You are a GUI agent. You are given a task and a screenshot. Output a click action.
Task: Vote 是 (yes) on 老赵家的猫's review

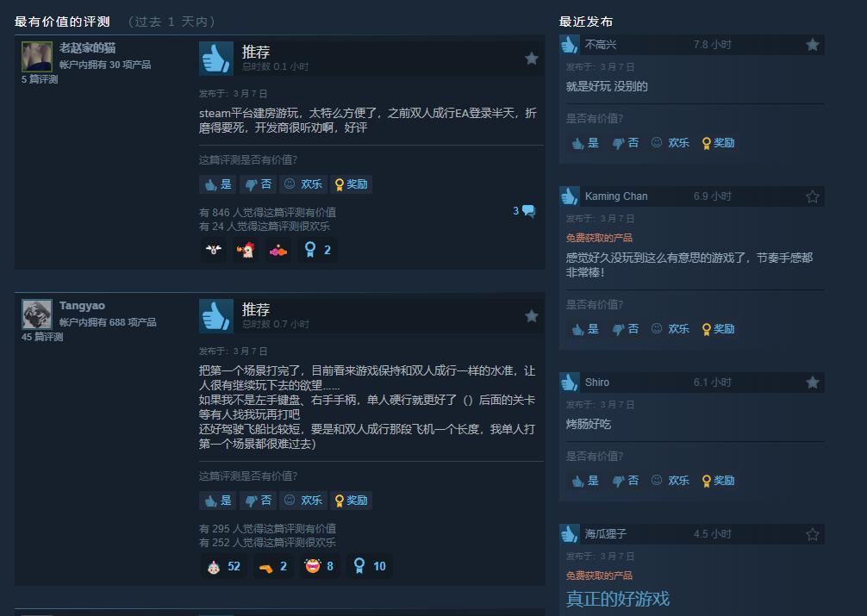[218, 184]
